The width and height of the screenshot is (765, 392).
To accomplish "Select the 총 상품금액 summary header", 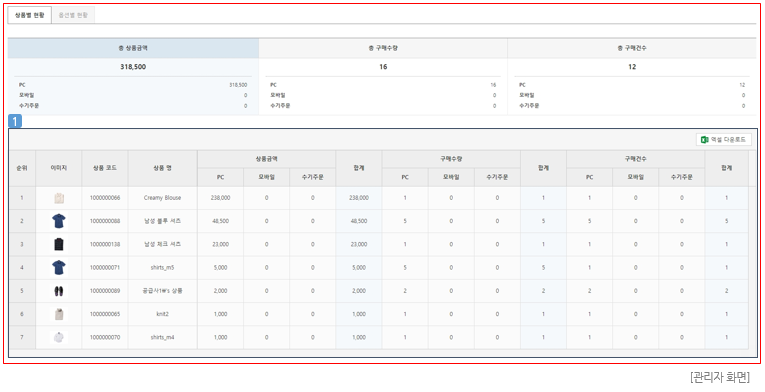I will point(133,48).
